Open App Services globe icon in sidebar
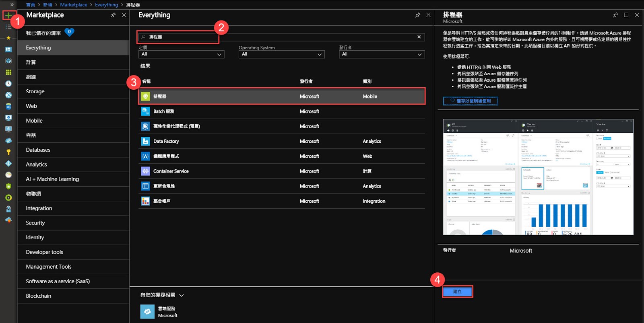 click(x=8, y=95)
